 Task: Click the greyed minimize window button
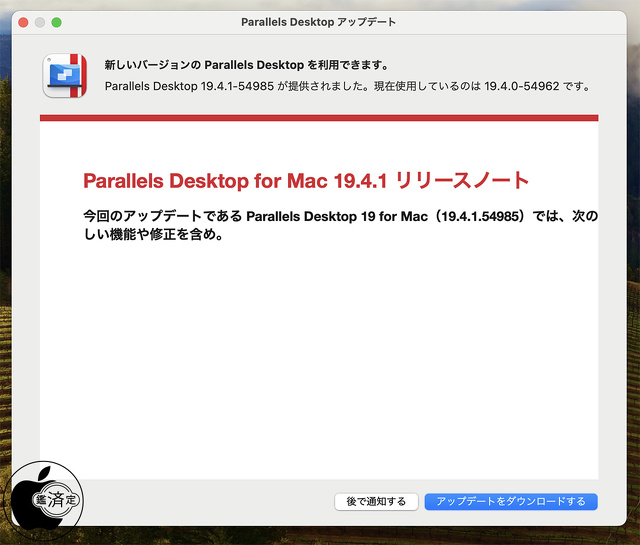point(40,22)
